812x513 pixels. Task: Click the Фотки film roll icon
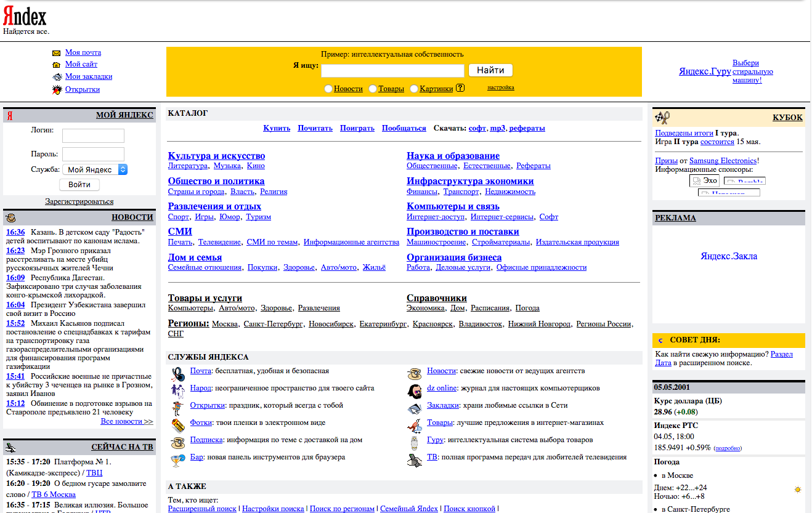[x=178, y=426]
